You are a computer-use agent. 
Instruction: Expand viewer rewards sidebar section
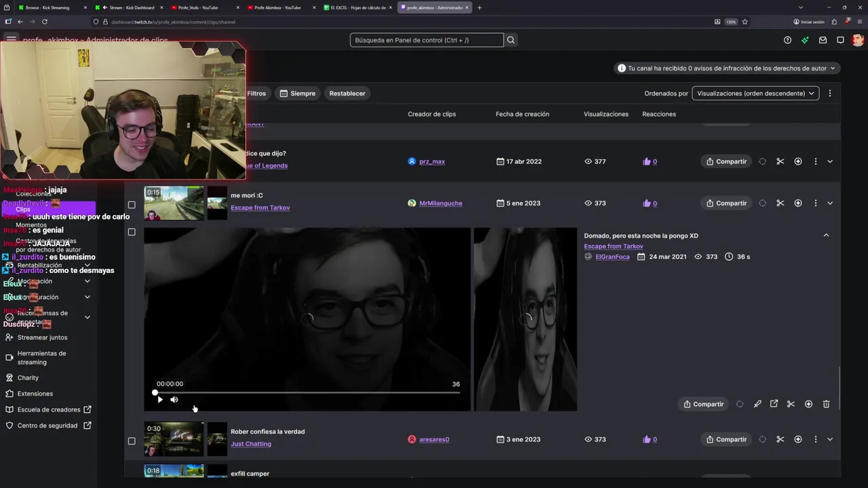pos(87,317)
